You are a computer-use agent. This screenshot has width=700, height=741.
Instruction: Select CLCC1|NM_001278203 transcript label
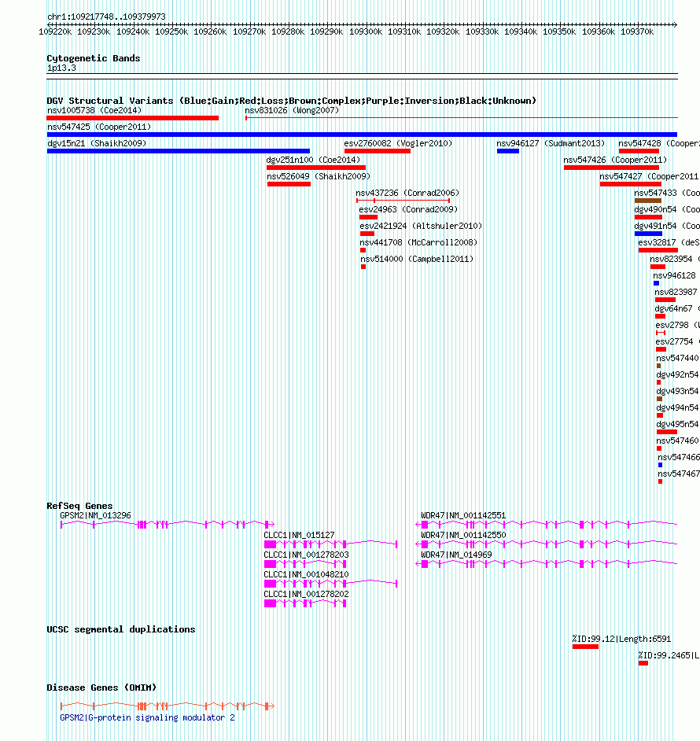click(306, 555)
